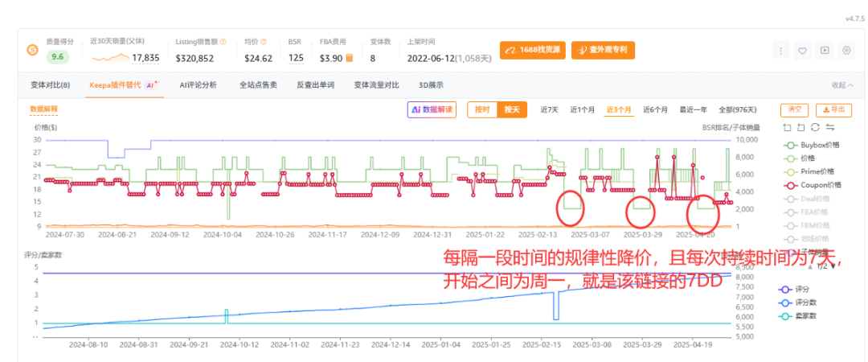Viewport: 868px width, 362px height.
Task: Open the 变体流量对比 tab
Action: click(376, 85)
